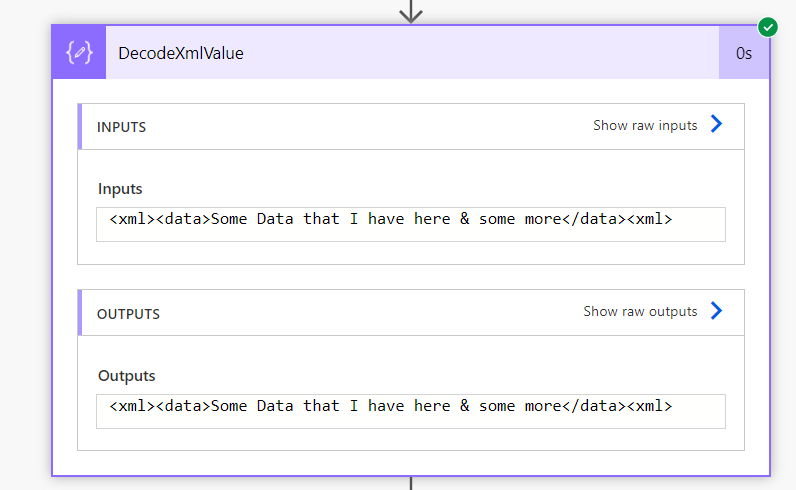Click the chevron beside Show raw outputs
796x490 pixels.
tap(716, 311)
